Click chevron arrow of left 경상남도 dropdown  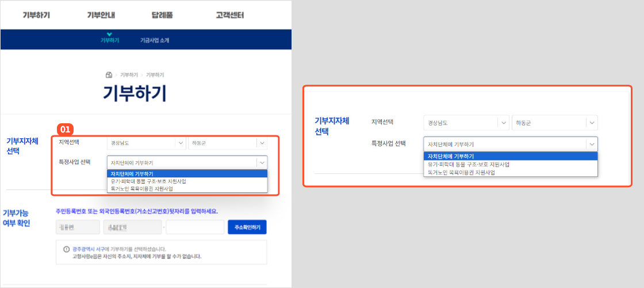click(180, 143)
